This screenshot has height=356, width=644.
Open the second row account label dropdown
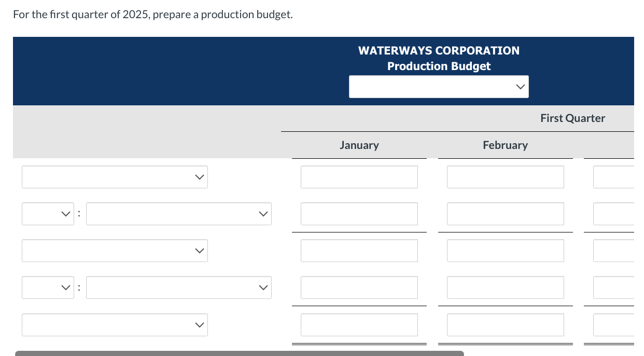coord(178,214)
